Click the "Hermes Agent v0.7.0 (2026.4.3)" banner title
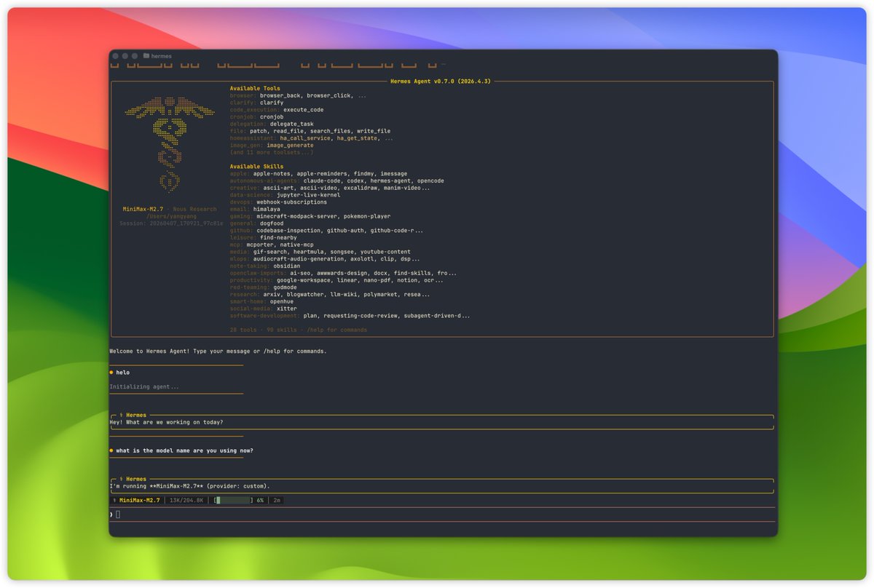The width and height of the screenshot is (874, 588). [x=441, y=82]
